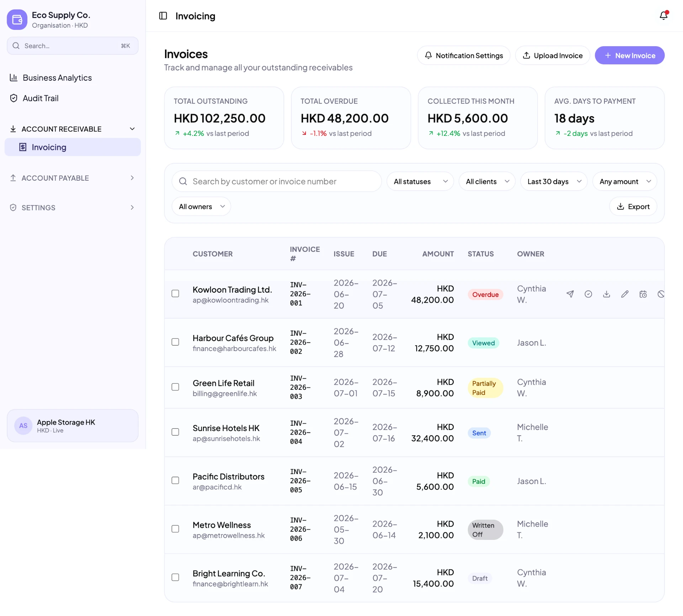Edit the Kowloon Trading invoice
The width and height of the screenshot is (683, 616).
pos(625,294)
